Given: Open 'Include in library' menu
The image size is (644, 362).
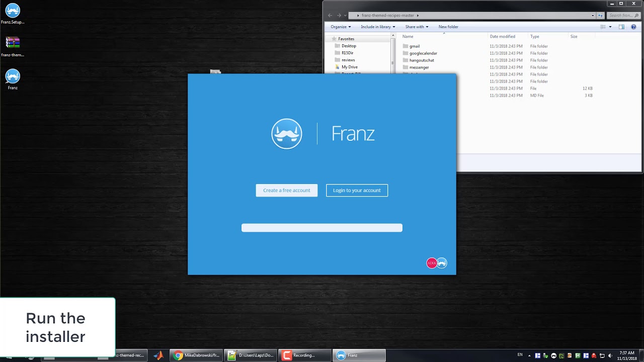Looking at the screenshot, I should tap(378, 27).
